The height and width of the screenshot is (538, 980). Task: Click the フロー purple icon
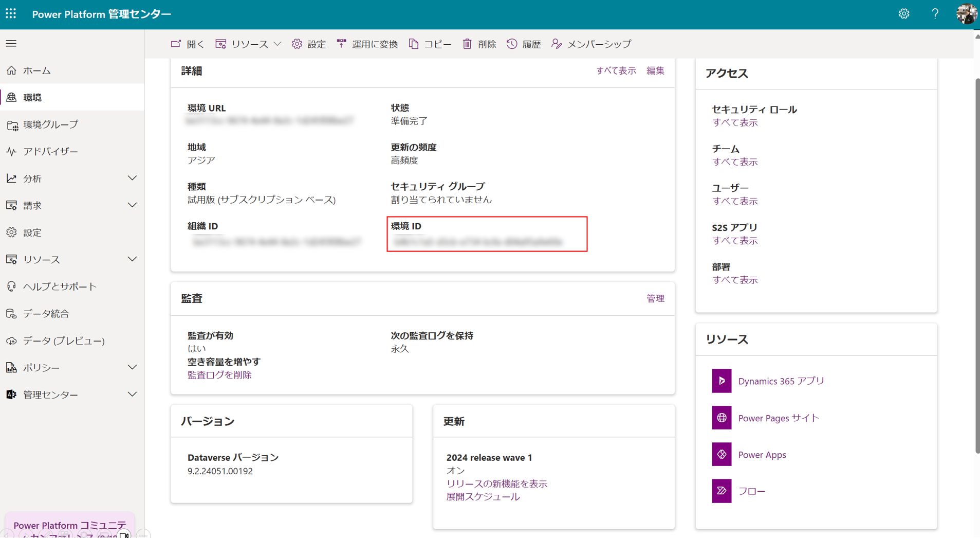[722, 491]
